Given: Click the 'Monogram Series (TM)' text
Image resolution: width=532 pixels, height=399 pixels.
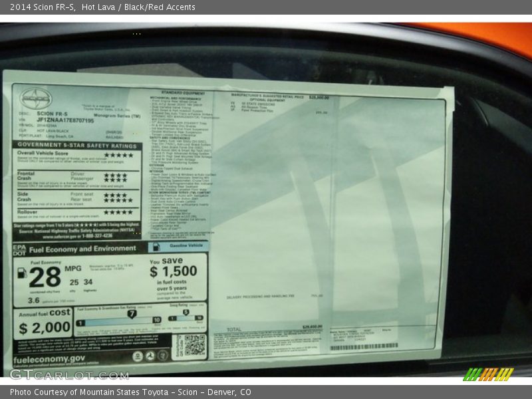Looking at the screenshot, I should pos(117,116).
